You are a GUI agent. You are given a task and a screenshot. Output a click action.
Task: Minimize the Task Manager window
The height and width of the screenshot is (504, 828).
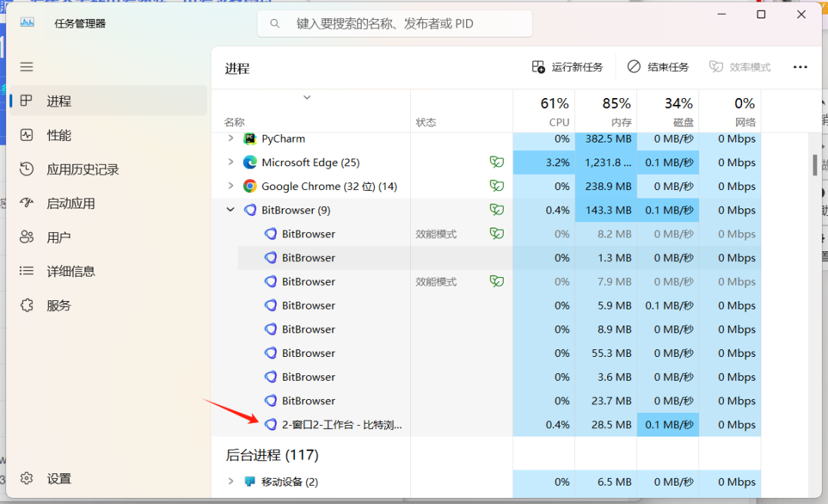pos(722,15)
